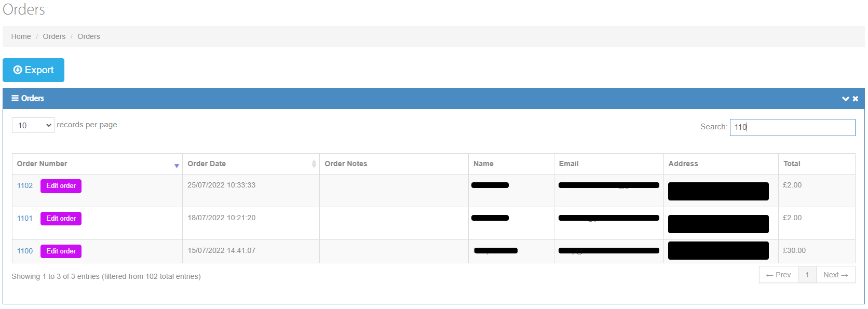
Task: Click the Name column header
Action: click(x=483, y=164)
